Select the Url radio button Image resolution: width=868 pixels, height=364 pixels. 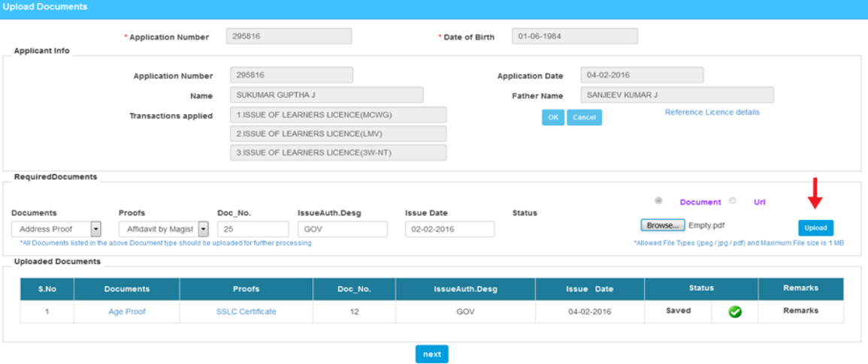coord(733,201)
